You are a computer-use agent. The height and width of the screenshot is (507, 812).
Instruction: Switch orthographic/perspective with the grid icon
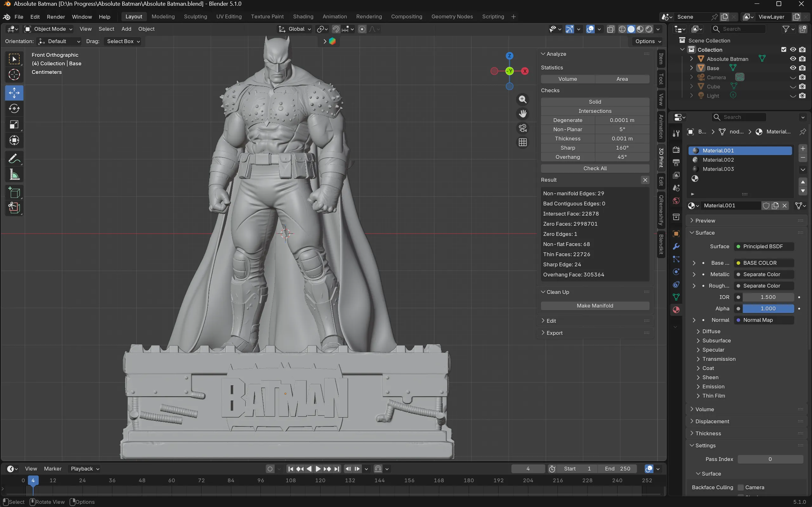click(522, 142)
